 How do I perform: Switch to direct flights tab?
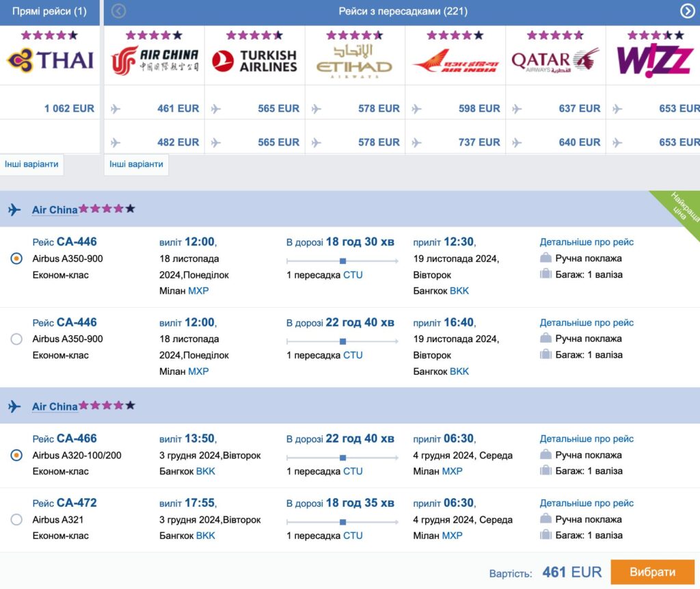coord(50,12)
